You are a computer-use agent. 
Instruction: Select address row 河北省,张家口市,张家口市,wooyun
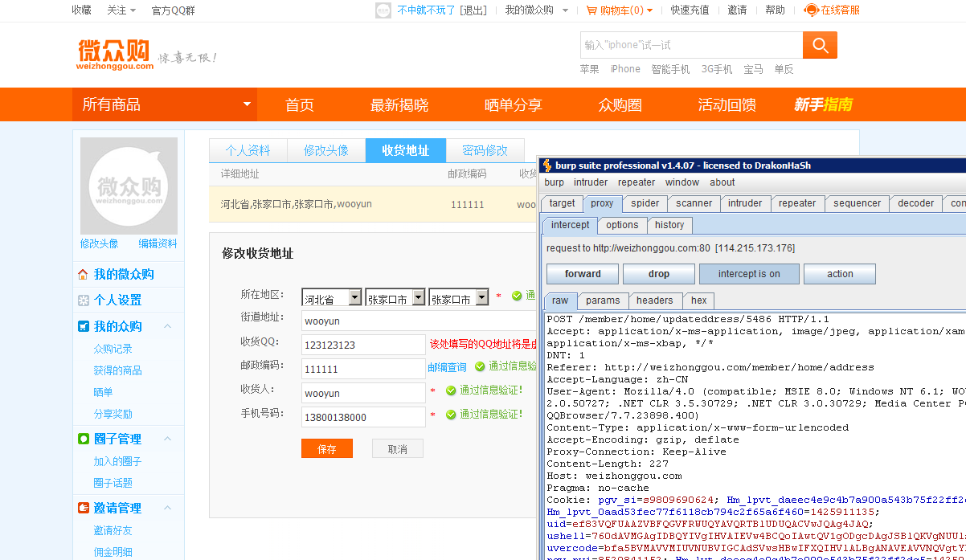pos(374,204)
